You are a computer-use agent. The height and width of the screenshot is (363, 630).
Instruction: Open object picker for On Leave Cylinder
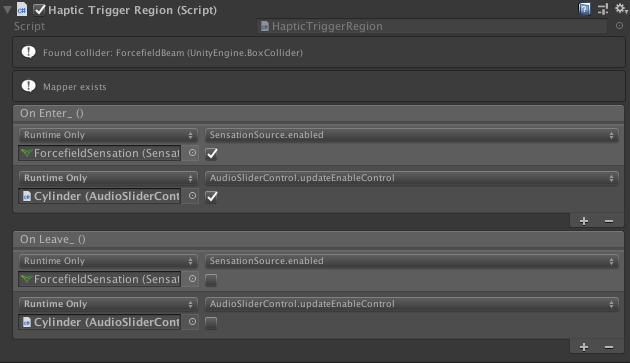click(x=192, y=322)
